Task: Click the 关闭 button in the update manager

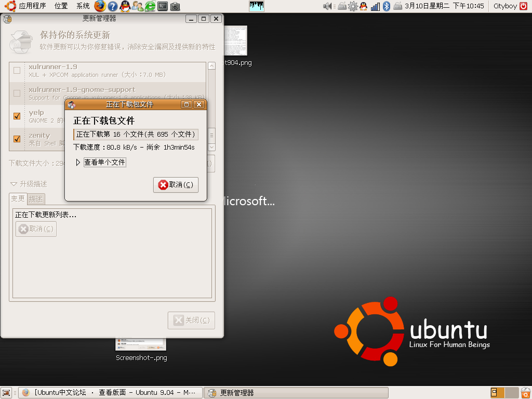Action: [x=191, y=320]
